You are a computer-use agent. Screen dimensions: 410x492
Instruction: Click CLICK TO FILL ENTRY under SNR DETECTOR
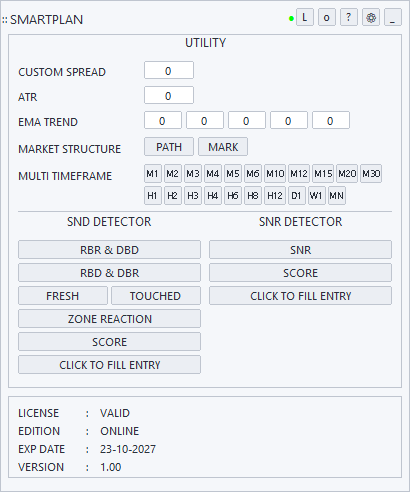click(x=300, y=296)
